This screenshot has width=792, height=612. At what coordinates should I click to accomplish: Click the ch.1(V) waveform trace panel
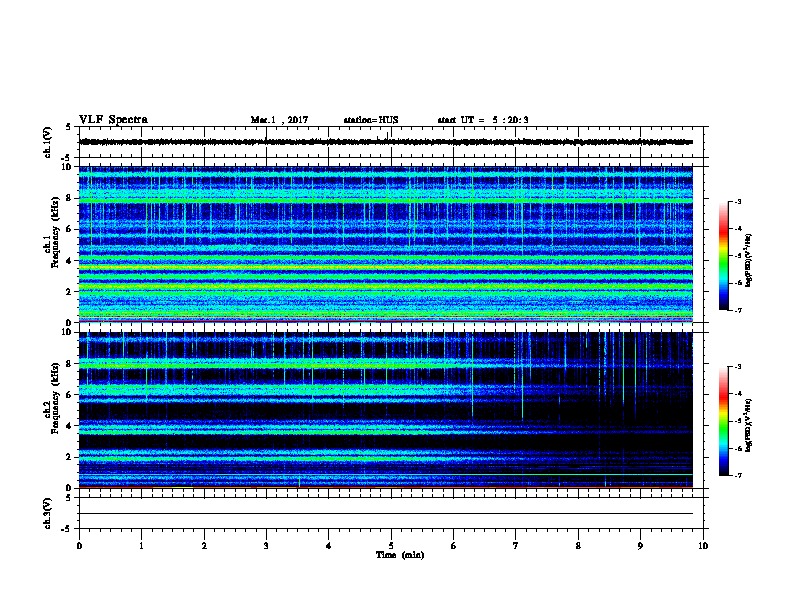click(391, 142)
